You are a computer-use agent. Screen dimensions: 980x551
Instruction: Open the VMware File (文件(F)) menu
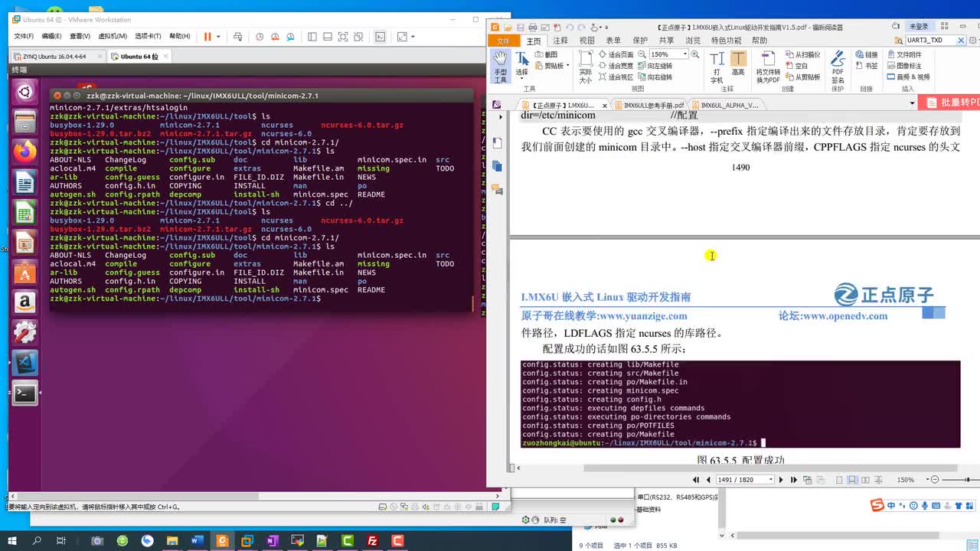24,36
